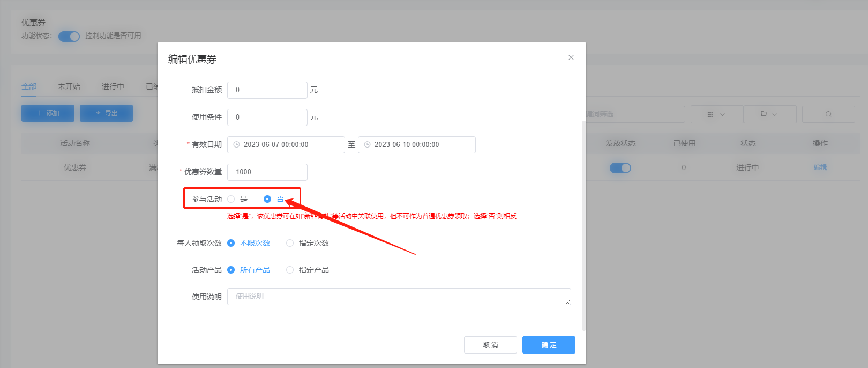Switch to the 全部 tab
868x368 pixels.
tap(29, 86)
